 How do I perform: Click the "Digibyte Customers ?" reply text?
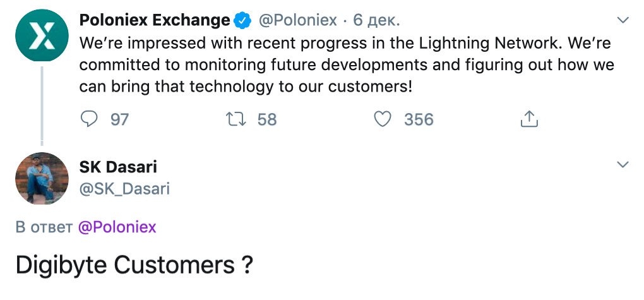134,265
